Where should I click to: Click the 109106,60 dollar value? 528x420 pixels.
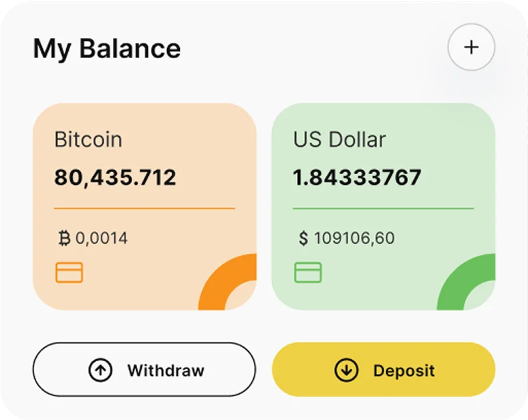point(354,238)
